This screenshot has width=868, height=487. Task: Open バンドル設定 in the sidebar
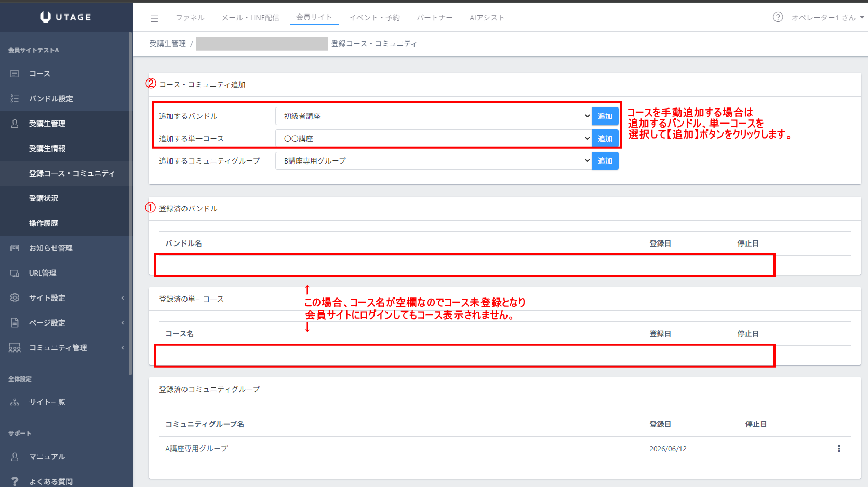tap(51, 99)
